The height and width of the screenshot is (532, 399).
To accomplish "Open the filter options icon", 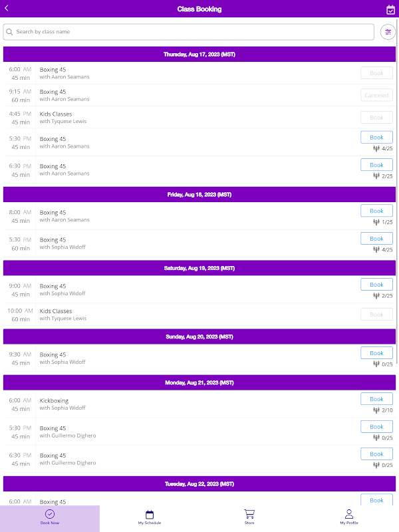I will tap(388, 32).
